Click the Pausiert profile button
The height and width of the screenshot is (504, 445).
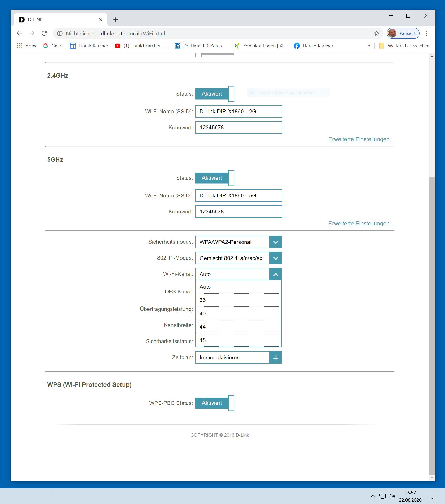tap(403, 33)
